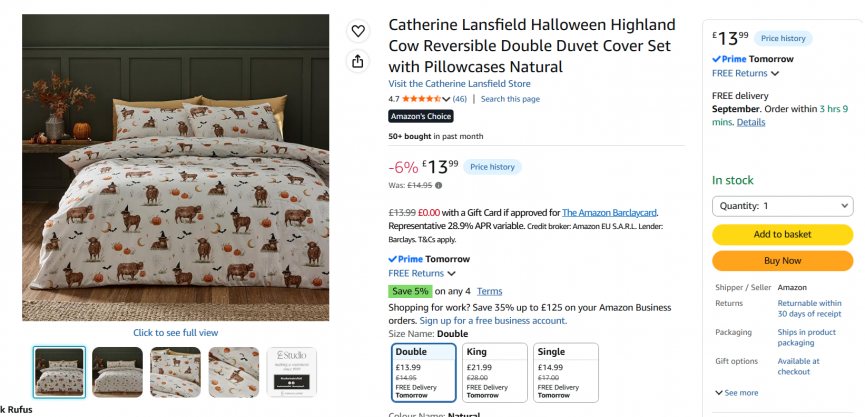This screenshot has width=865, height=417.
Task: Expand ratings chevron next to stars
Action: pos(446,99)
